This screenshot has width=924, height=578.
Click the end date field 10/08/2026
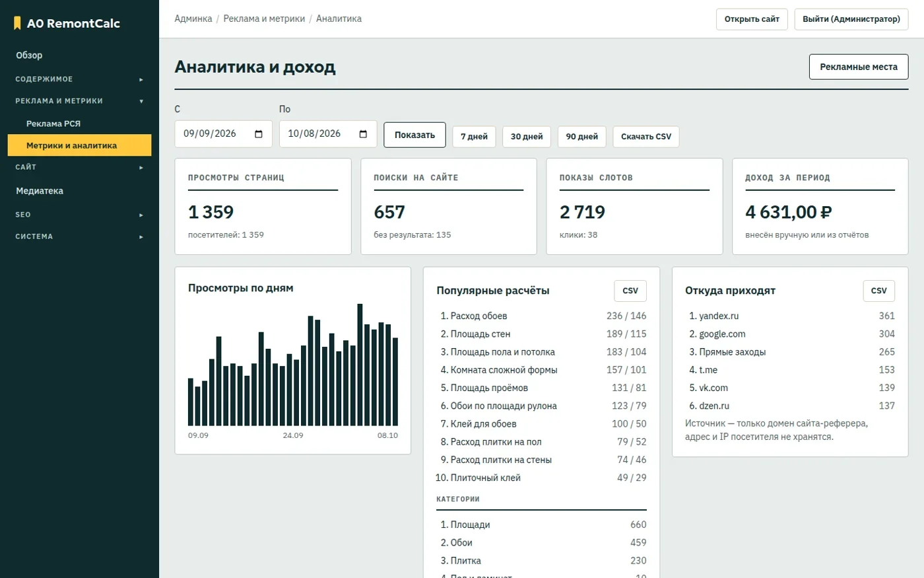click(327, 134)
